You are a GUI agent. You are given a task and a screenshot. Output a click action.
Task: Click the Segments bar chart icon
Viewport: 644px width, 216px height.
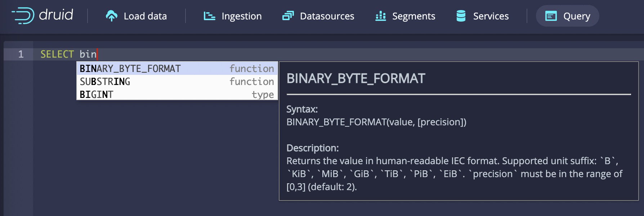[x=380, y=16]
